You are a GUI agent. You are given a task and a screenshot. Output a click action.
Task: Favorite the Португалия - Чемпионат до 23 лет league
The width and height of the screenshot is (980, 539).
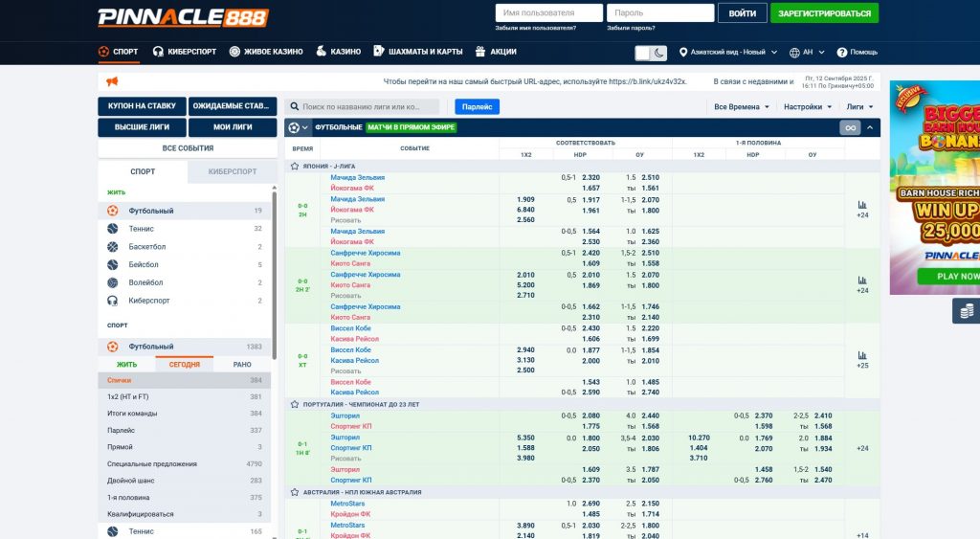click(x=295, y=404)
